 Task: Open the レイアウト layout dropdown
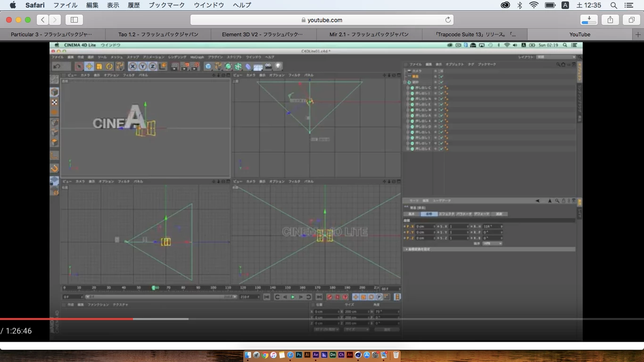pyautogui.click(x=556, y=57)
